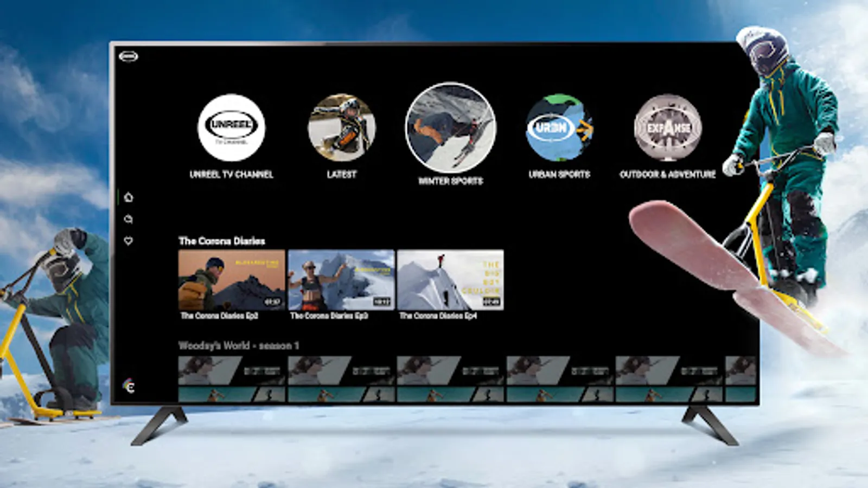Click the colorful C logo in sidebar
The image size is (868, 488).
[129, 386]
